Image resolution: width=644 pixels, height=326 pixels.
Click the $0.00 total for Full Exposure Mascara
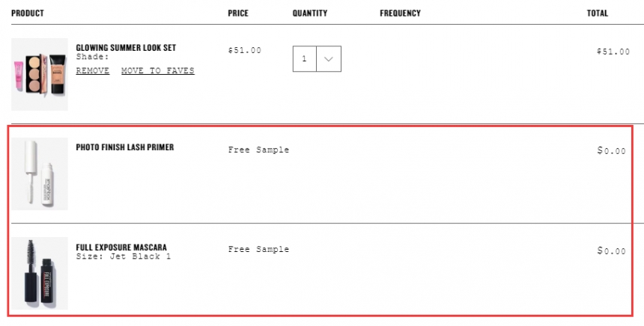[612, 250]
